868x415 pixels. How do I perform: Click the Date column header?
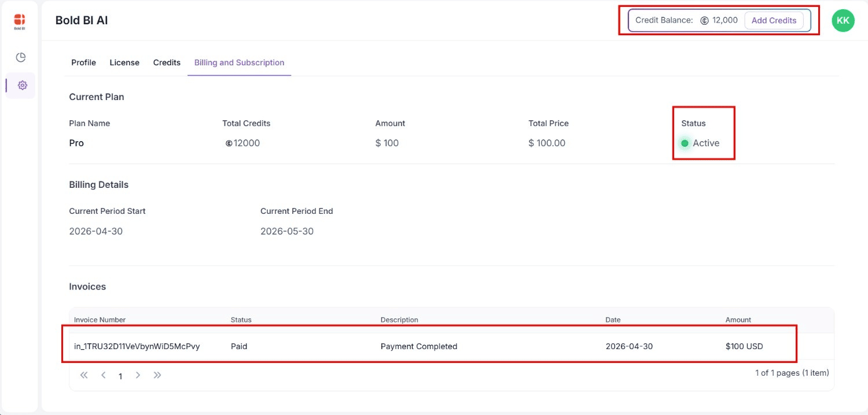pyautogui.click(x=613, y=320)
